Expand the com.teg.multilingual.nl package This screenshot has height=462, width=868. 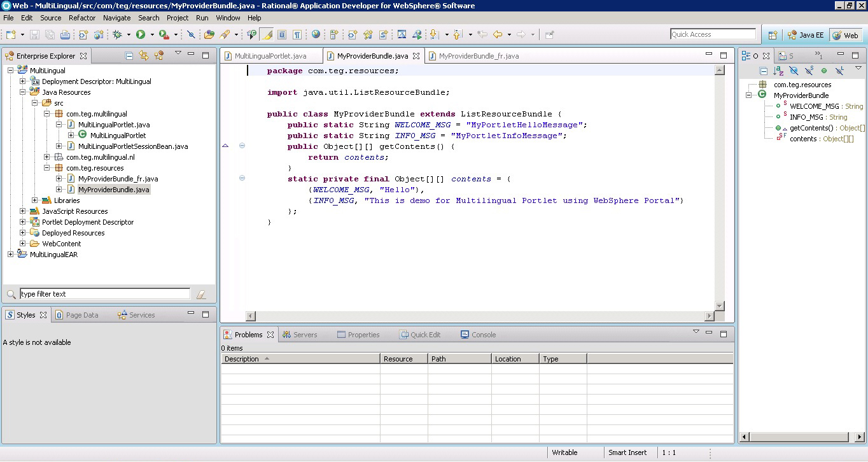(47, 157)
